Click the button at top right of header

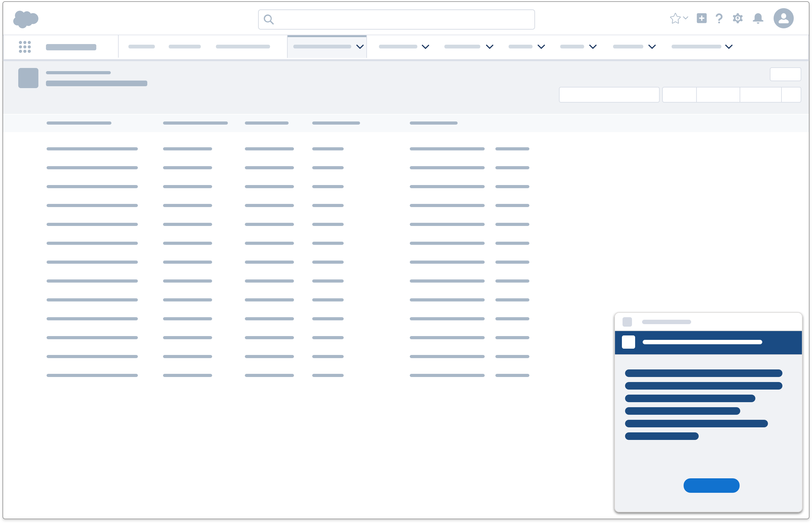pyautogui.click(x=786, y=74)
